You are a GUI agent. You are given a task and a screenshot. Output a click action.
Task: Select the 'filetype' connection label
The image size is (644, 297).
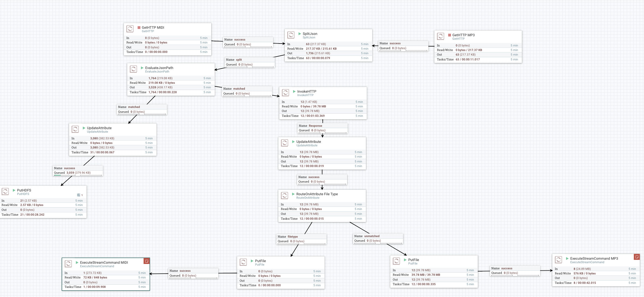click(293, 237)
